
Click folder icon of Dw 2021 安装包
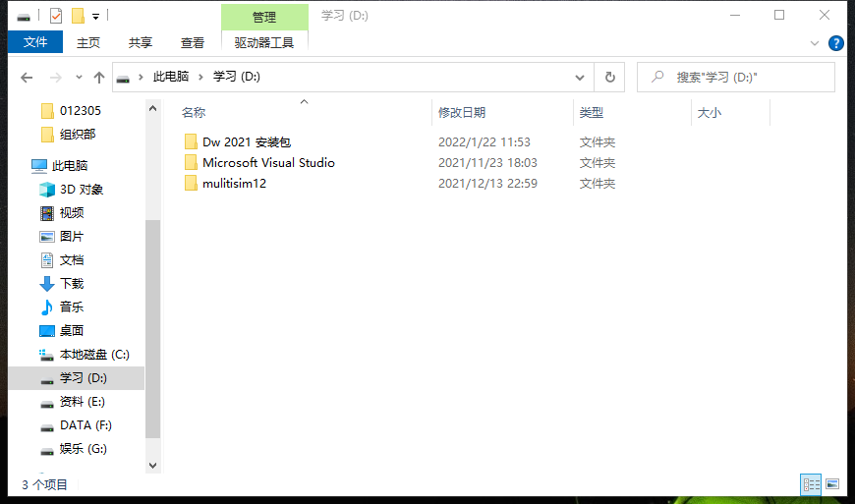(x=191, y=141)
